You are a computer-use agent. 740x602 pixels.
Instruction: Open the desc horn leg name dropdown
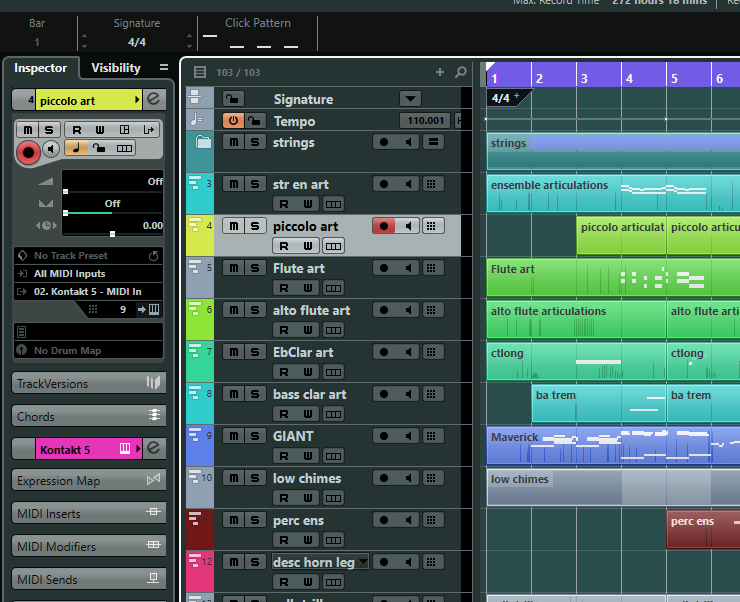363,562
